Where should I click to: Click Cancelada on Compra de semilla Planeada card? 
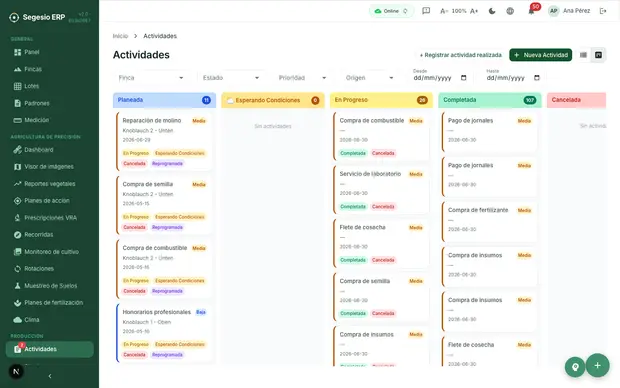pos(134,227)
